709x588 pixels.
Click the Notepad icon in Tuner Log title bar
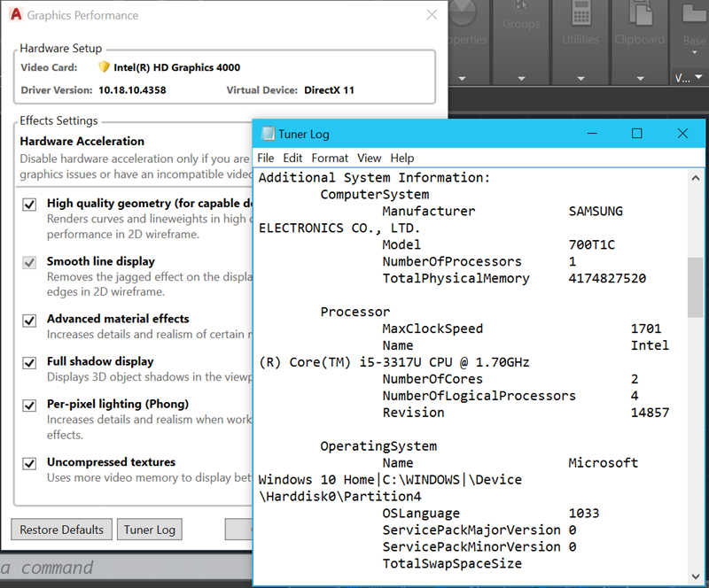tap(268, 134)
